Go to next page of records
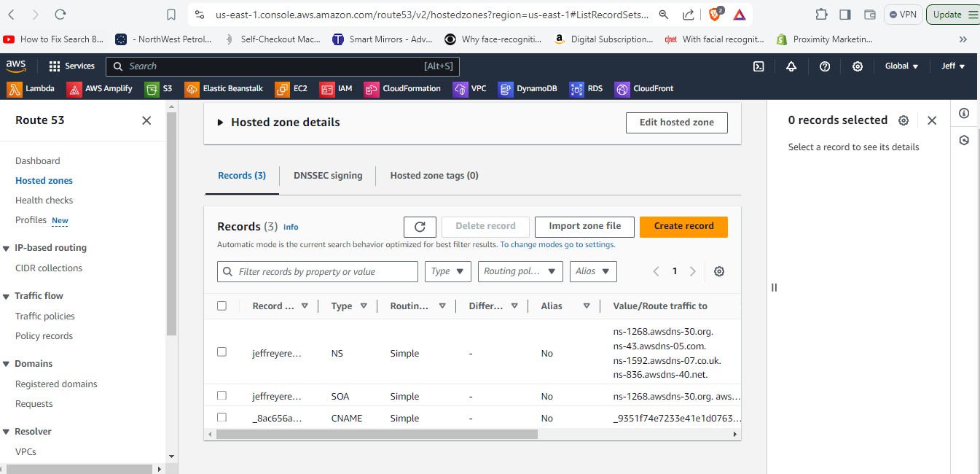 693,271
